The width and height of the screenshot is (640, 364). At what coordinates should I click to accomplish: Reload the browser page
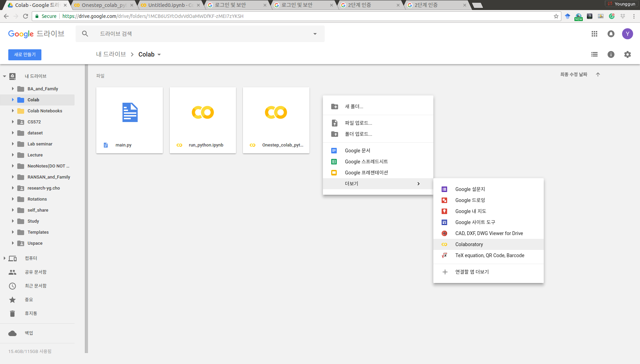[26, 16]
